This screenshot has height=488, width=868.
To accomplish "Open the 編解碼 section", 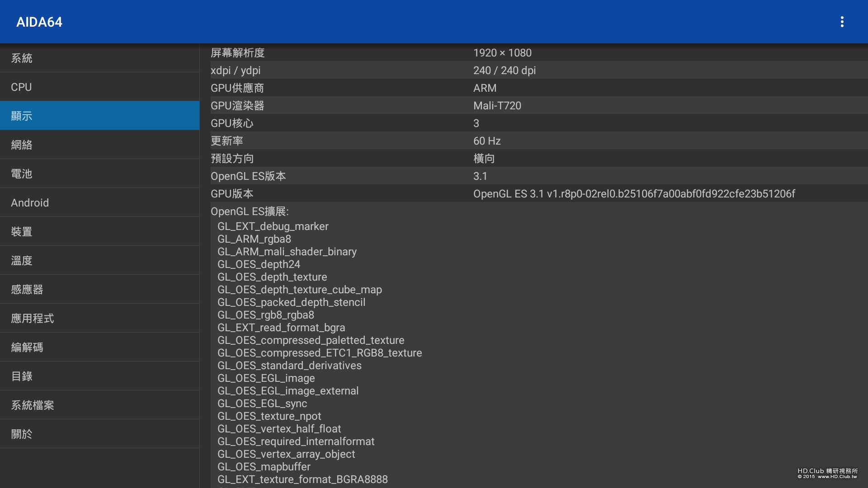I will click(99, 347).
